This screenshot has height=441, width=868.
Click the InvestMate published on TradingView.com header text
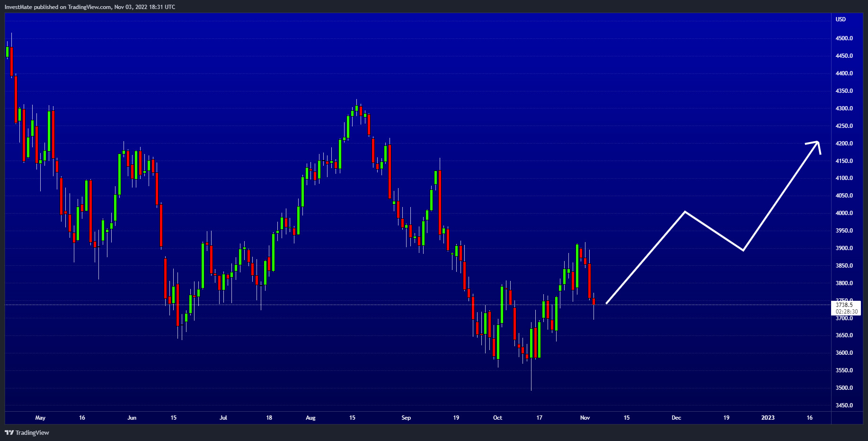click(x=90, y=7)
